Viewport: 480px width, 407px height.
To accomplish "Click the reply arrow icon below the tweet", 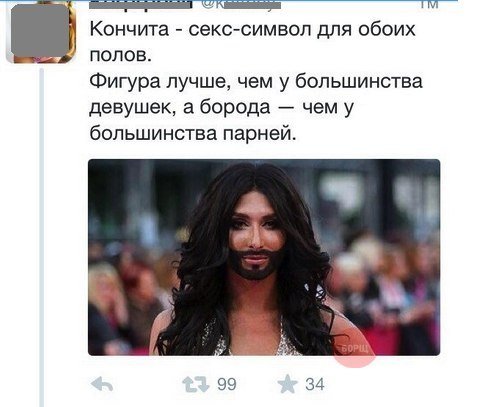I will coord(102,385).
